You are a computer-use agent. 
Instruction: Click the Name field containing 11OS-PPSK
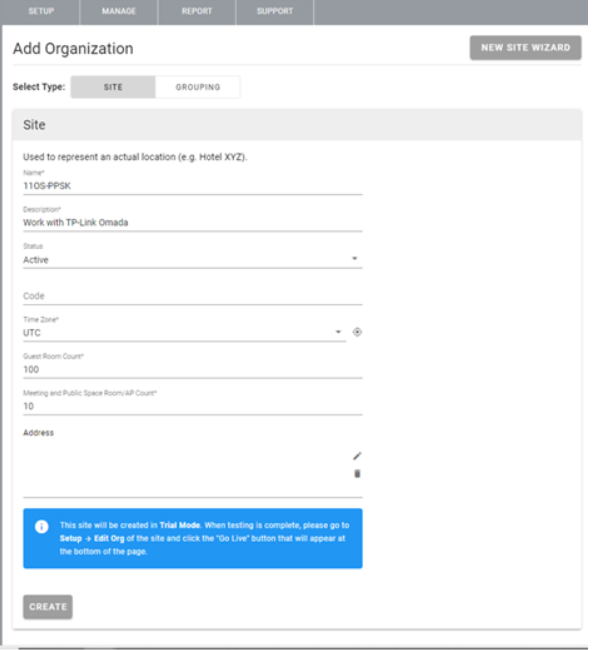pyautogui.click(x=192, y=186)
